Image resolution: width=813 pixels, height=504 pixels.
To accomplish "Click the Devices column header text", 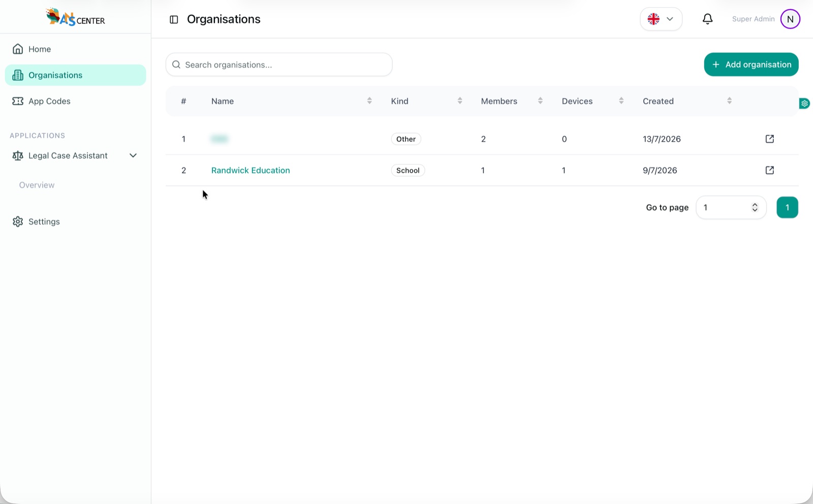I will pos(577,101).
